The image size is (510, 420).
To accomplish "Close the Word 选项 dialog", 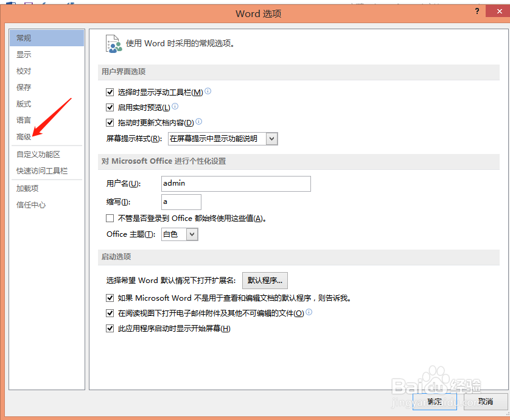I will click(499, 12).
